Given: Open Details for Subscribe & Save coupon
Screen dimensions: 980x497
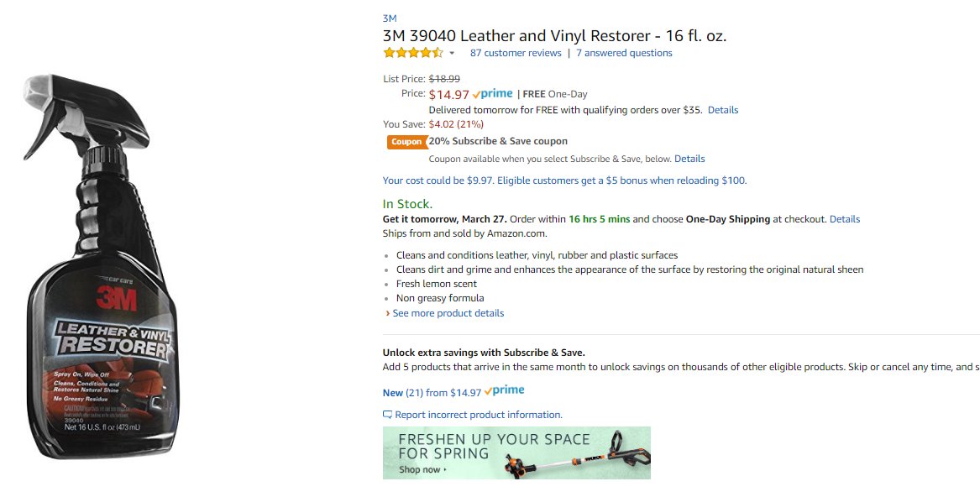Looking at the screenshot, I should point(689,159).
